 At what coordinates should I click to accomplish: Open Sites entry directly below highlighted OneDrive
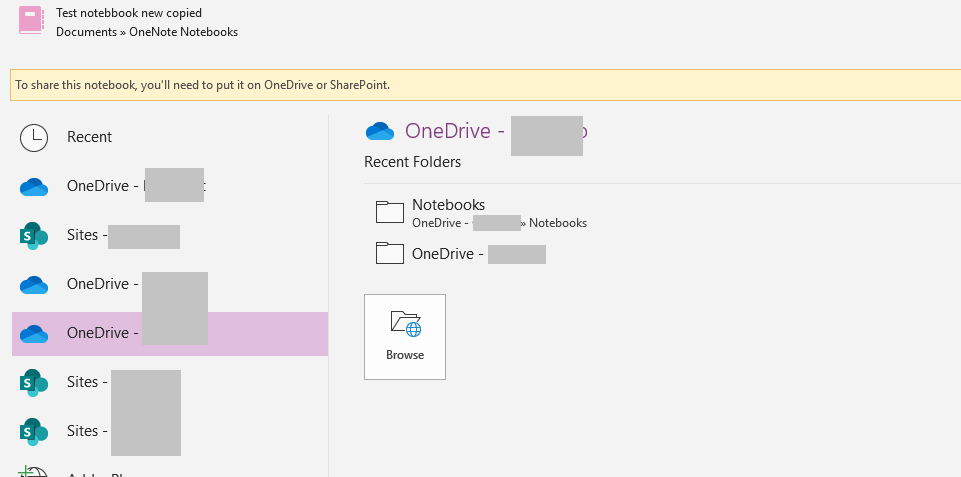pos(170,383)
